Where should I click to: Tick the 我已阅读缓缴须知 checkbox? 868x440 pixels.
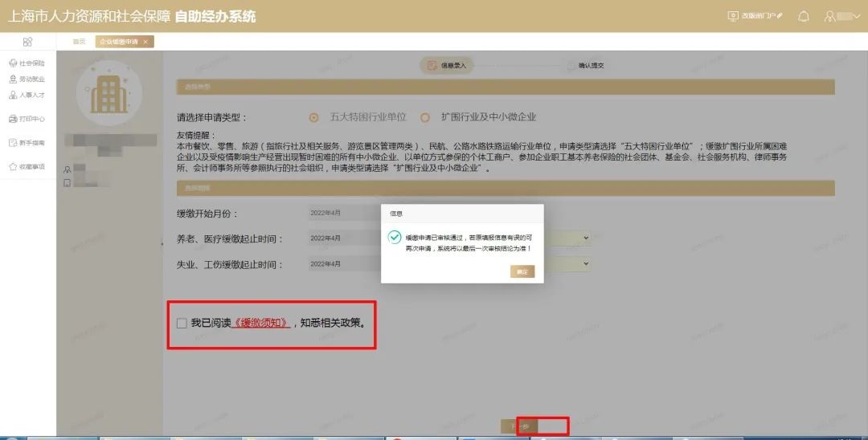[x=182, y=324]
